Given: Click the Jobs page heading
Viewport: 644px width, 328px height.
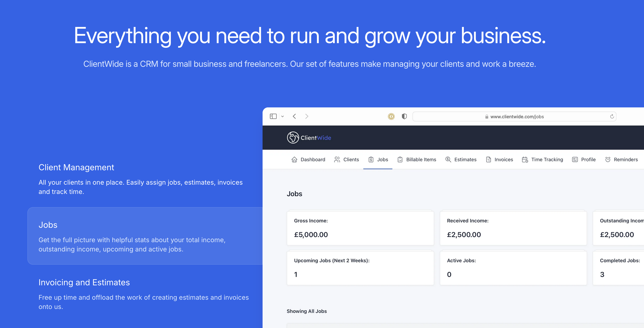Looking at the screenshot, I should click(x=295, y=194).
